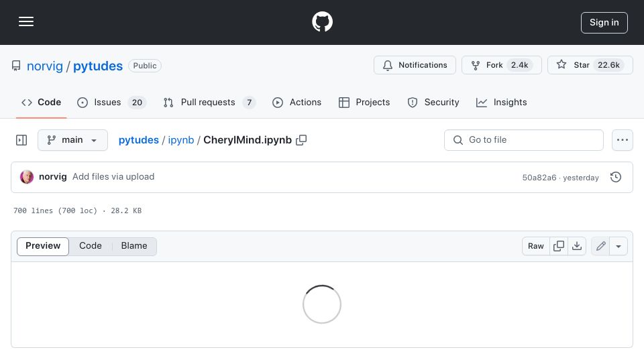Click the Sign in button
644x362 pixels.
click(x=604, y=23)
